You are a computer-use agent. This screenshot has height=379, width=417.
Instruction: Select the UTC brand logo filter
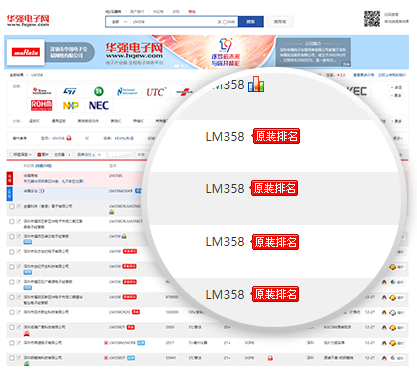(x=156, y=92)
